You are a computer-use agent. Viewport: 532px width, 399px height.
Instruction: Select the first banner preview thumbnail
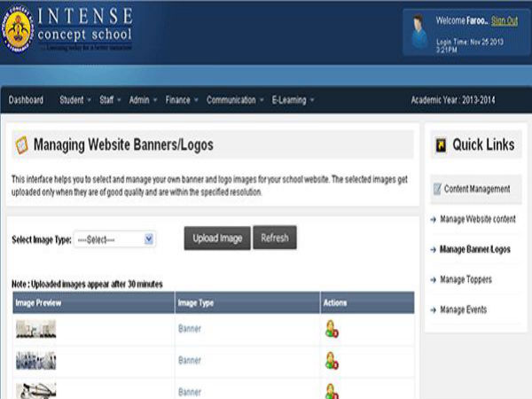tap(35, 329)
